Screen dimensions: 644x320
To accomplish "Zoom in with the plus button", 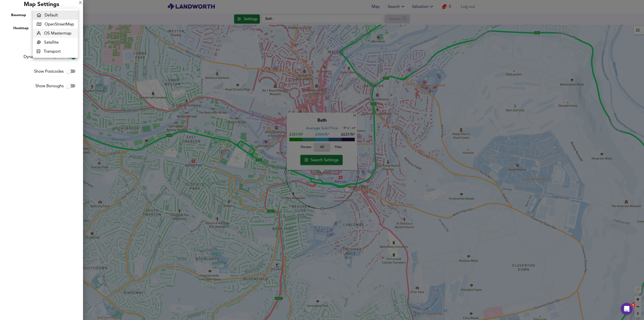I will [638, 299].
